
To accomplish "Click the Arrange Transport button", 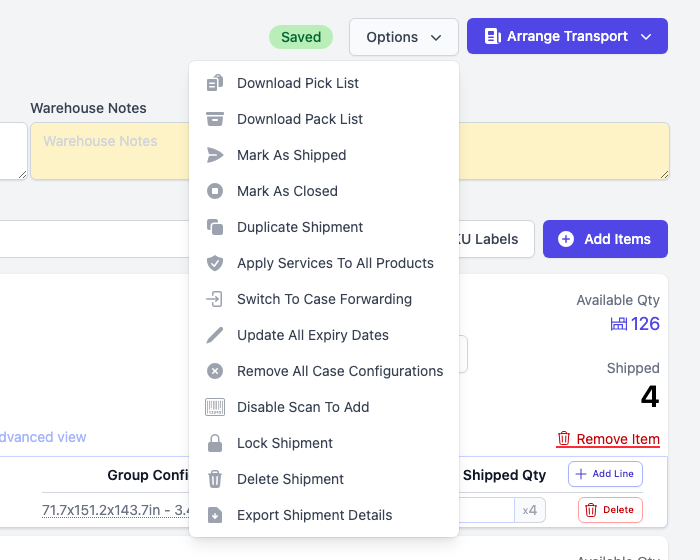I will [x=567, y=36].
